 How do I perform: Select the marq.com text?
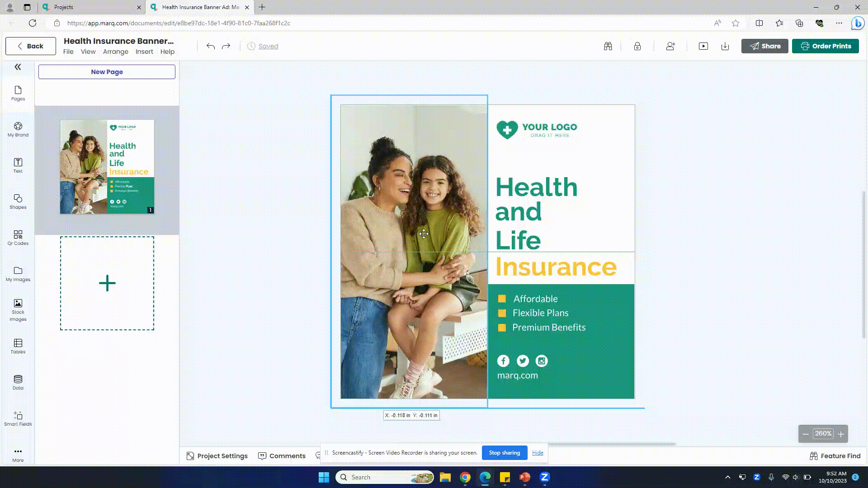(518, 375)
